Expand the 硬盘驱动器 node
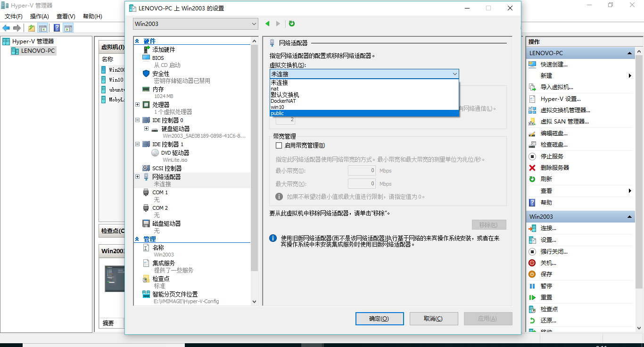 pyautogui.click(x=146, y=129)
